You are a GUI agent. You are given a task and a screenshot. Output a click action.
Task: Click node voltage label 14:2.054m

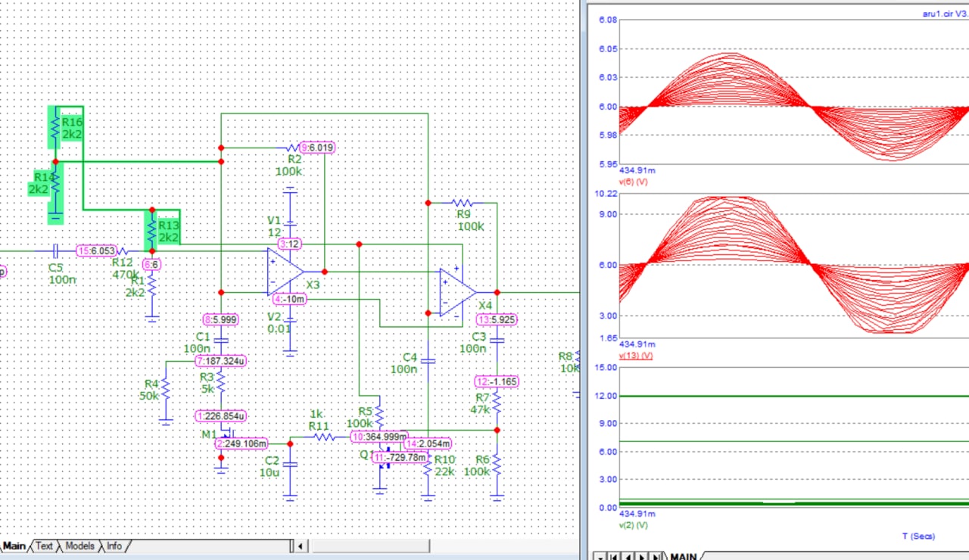(x=428, y=443)
